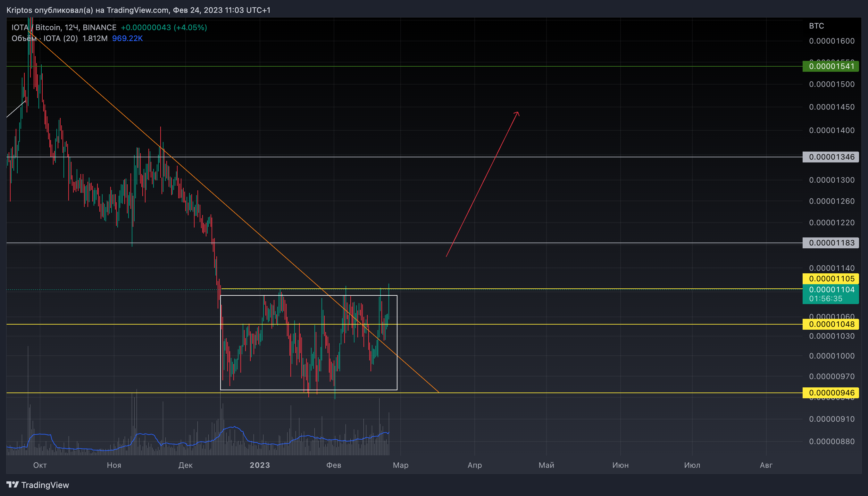Screen dimensions: 868x496
Task: Click the 0.00001300 price axis tick
Action: point(831,180)
